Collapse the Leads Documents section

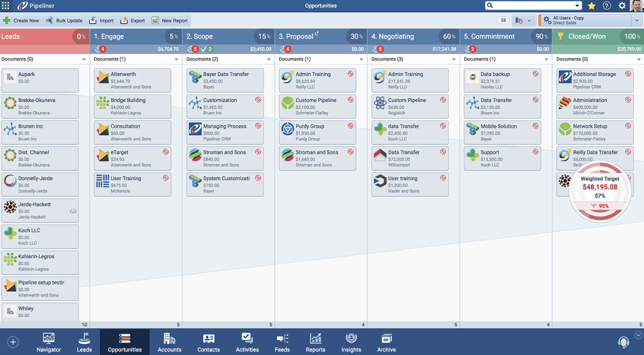click(84, 59)
